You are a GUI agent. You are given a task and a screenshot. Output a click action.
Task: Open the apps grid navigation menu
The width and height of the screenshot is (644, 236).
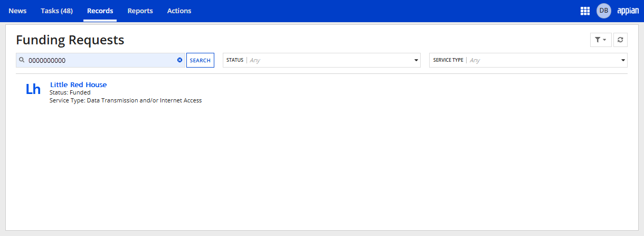click(585, 11)
